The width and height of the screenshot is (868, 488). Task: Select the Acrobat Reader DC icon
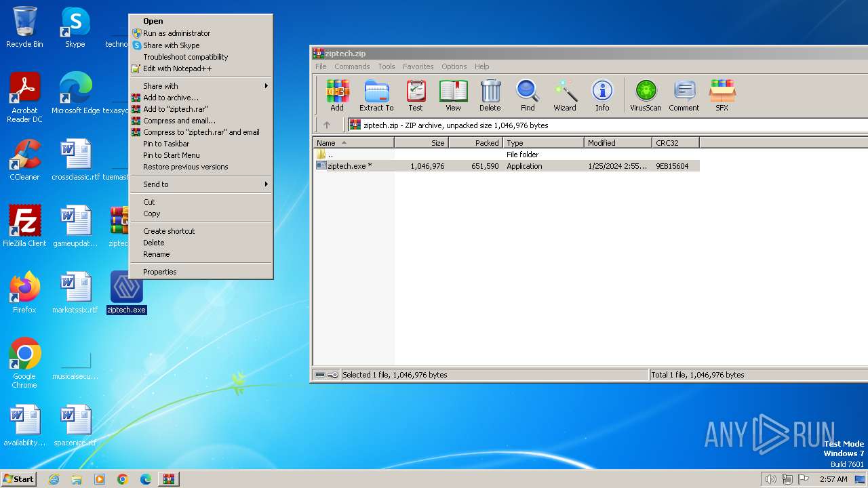pyautogui.click(x=24, y=98)
